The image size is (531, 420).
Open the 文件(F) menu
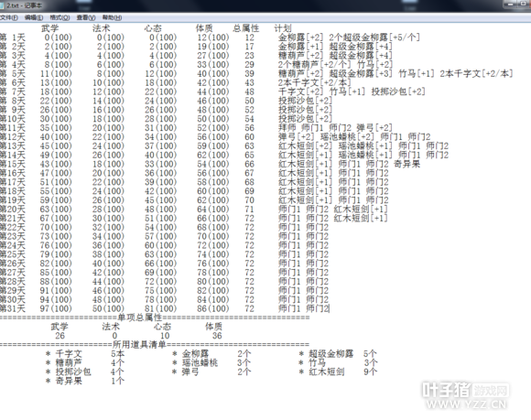[8, 17]
